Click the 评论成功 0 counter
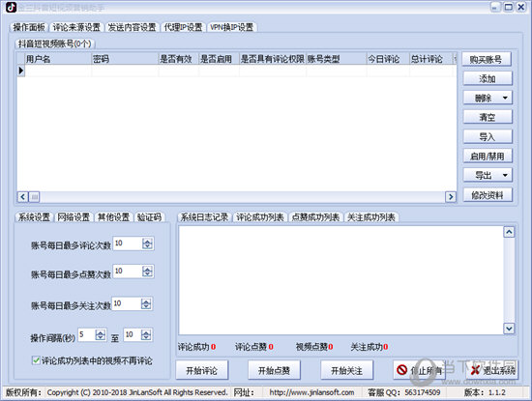 tap(196, 347)
